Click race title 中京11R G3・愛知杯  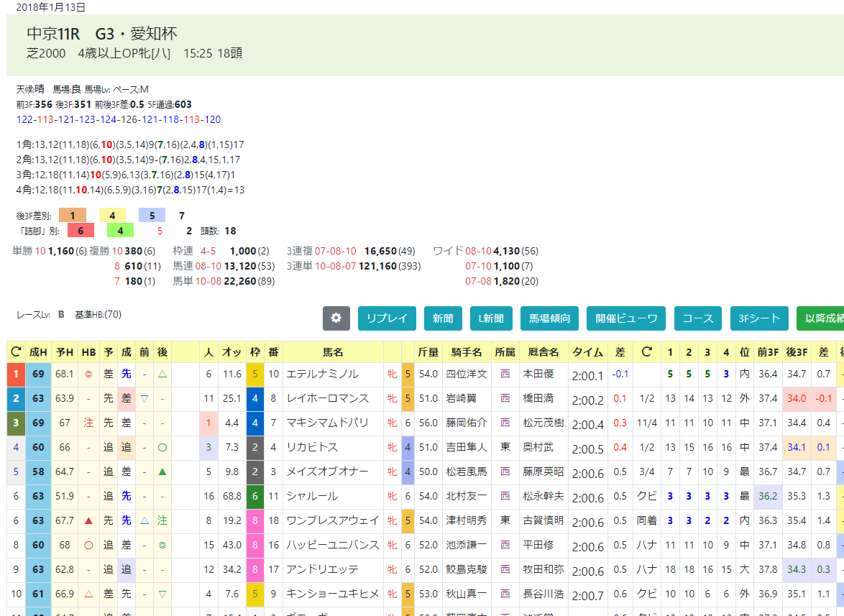102,34
